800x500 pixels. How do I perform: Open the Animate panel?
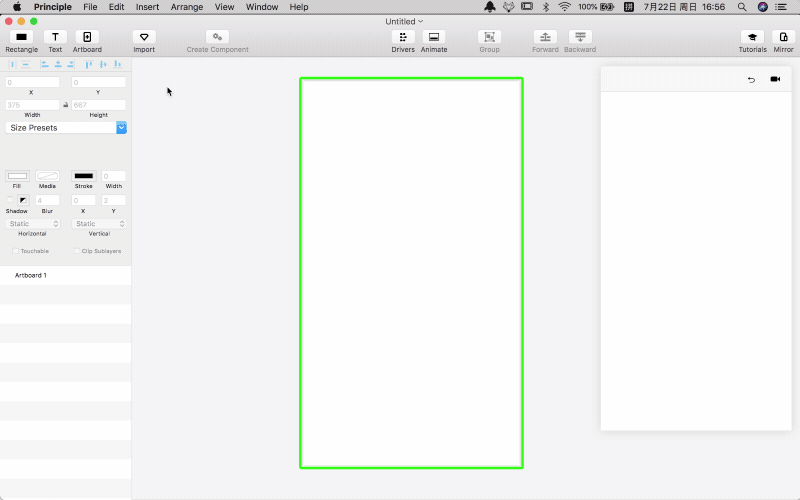pos(434,37)
